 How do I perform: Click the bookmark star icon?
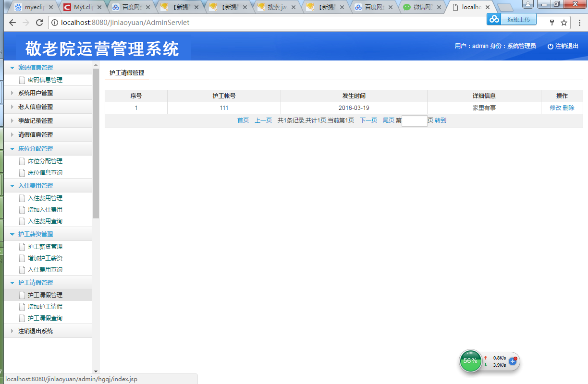pos(564,23)
